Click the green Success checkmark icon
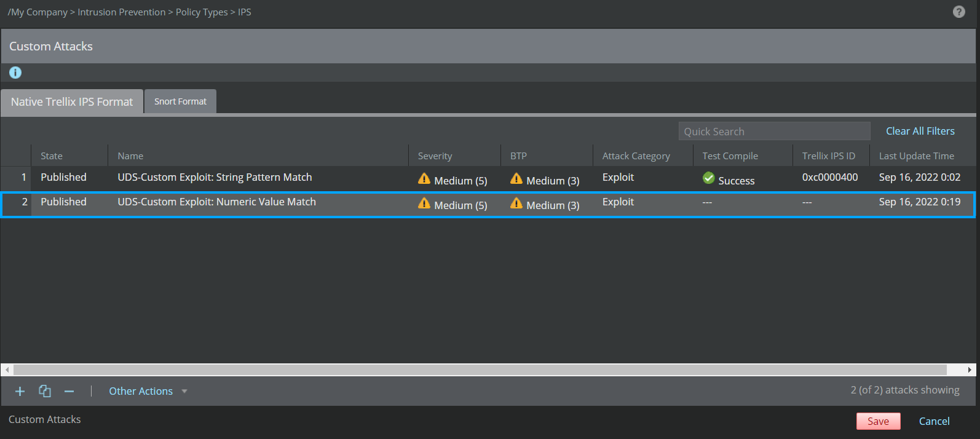This screenshot has height=439, width=980. coord(709,178)
